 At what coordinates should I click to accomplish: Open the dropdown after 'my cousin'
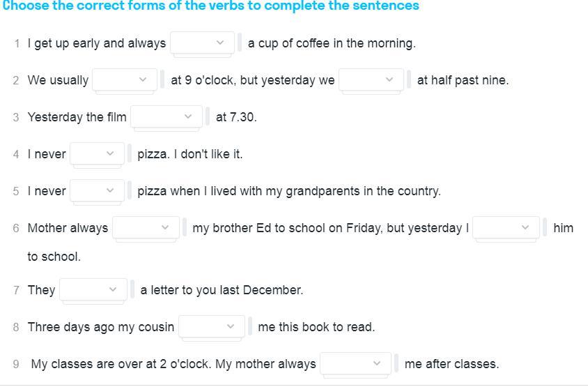pos(212,326)
